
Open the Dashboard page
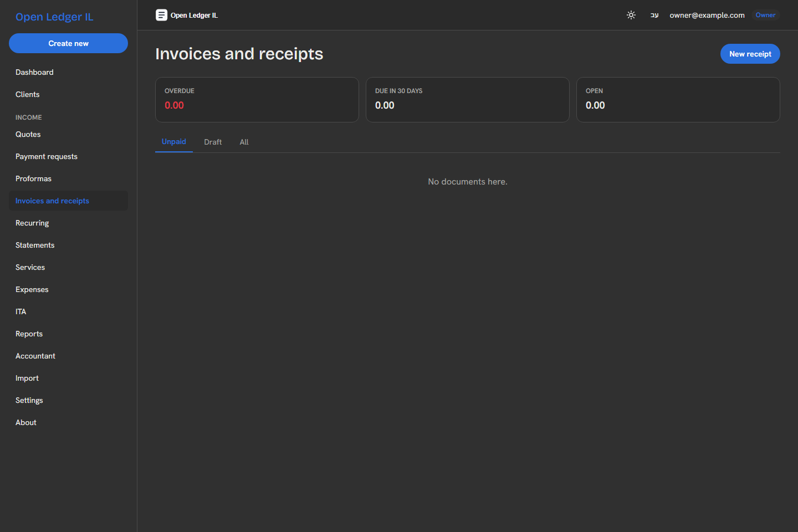[68, 72]
